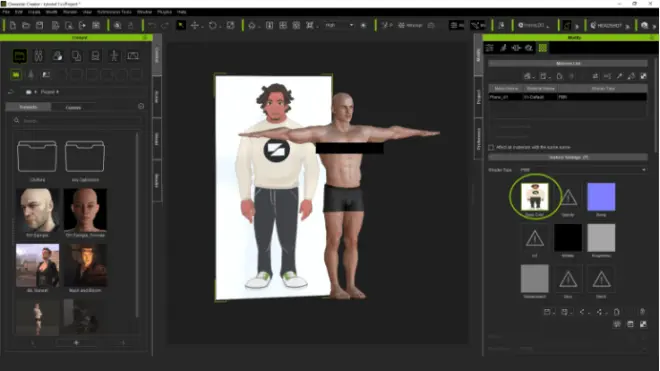Open the Actor category in Content panel

point(38,56)
